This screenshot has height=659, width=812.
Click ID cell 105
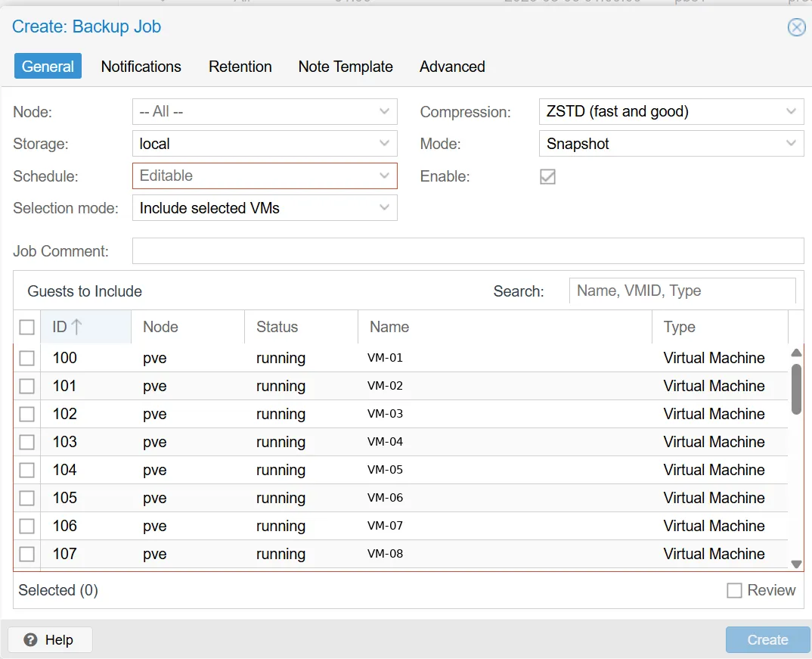pyautogui.click(x=65, y=498)
